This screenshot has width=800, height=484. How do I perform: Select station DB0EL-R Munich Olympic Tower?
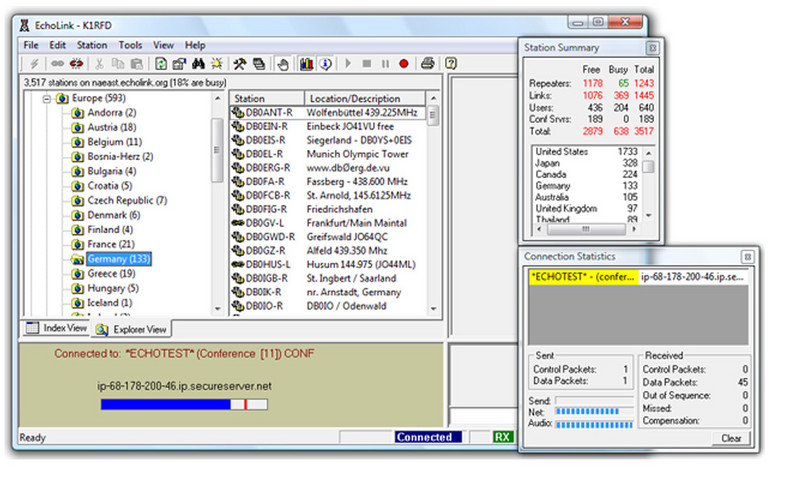328,154
